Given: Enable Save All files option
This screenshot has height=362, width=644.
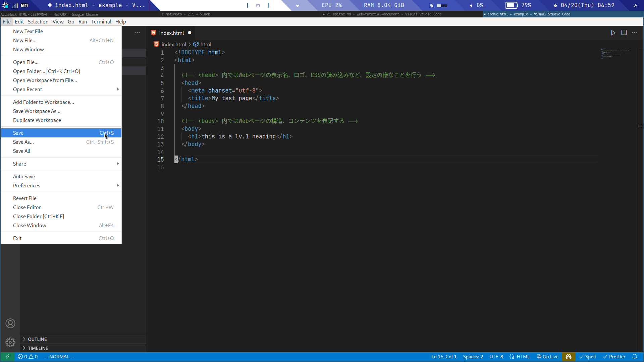Looking at the screenshot, I should 22,151.
